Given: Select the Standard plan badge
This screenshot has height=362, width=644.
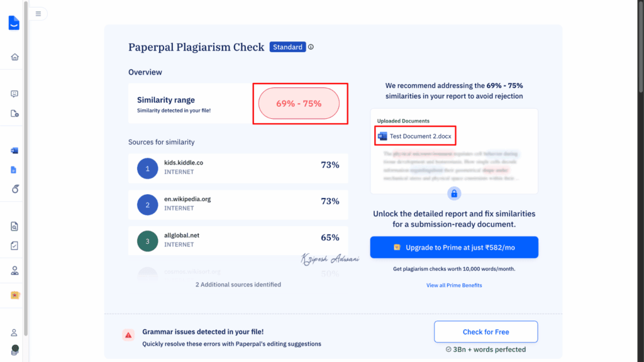Looking at the screenshot, I should 287,47.
